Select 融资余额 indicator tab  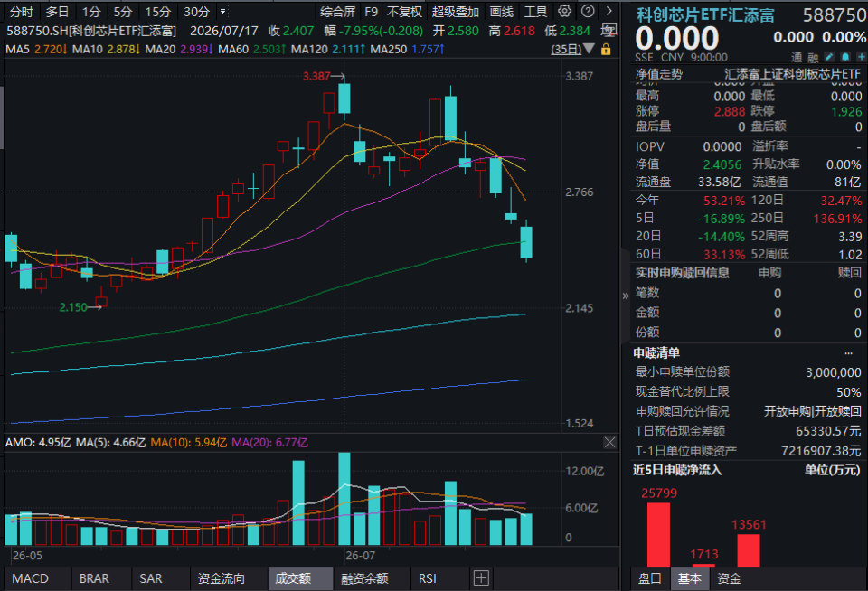[x=364, y=578]
